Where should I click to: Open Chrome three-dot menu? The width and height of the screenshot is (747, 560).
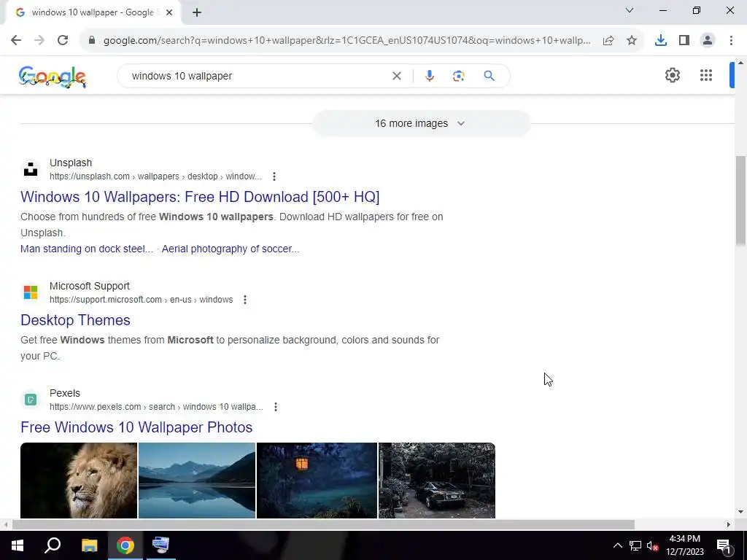pyautogui.click(x=731, y=41)
